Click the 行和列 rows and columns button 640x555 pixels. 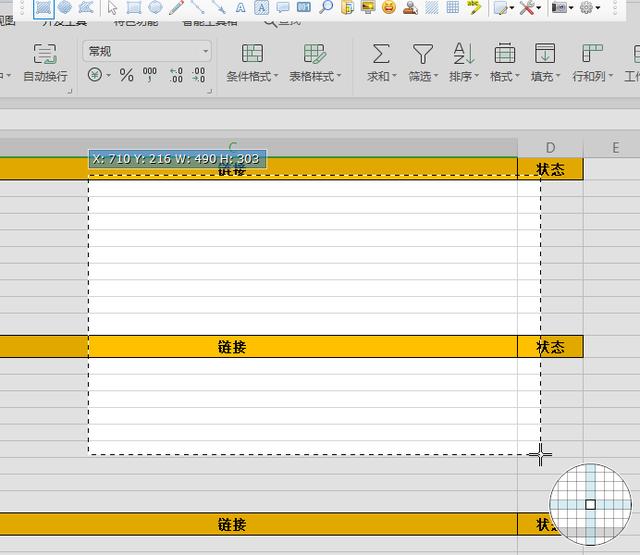point(591,62)
